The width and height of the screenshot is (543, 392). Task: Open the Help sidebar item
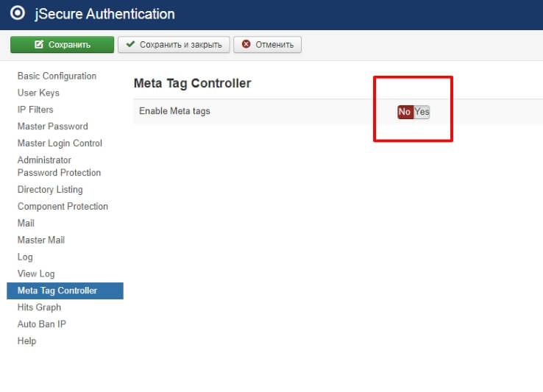26,341
